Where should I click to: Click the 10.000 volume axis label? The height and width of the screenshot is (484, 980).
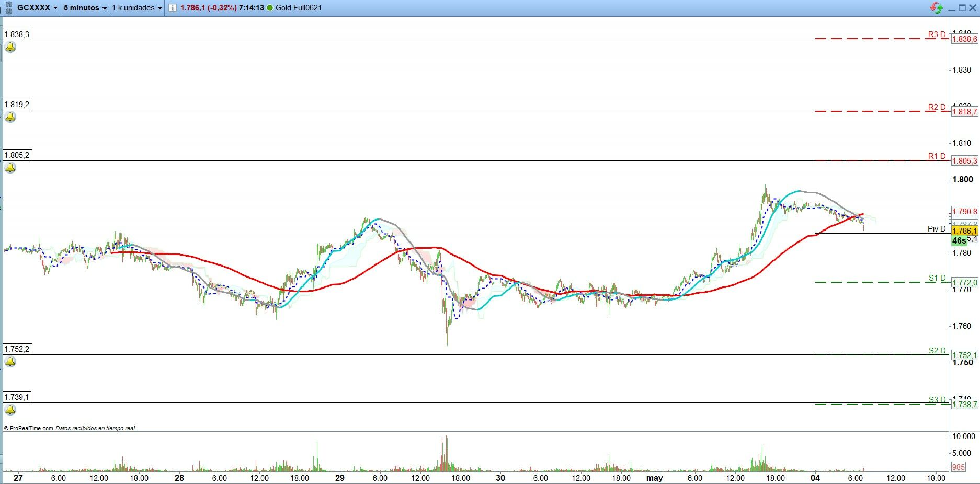click(964, 436)
